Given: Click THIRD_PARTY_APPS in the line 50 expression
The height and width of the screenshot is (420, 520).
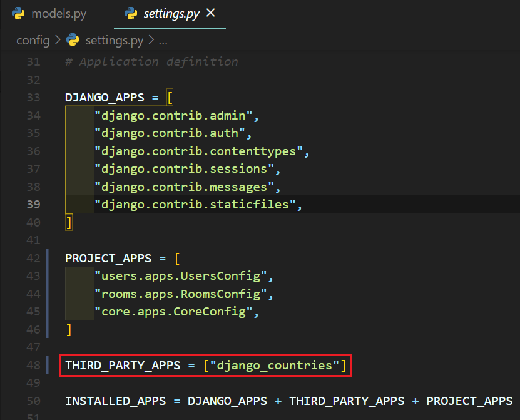Looking at the screenshot, I should tap(347, 401).
